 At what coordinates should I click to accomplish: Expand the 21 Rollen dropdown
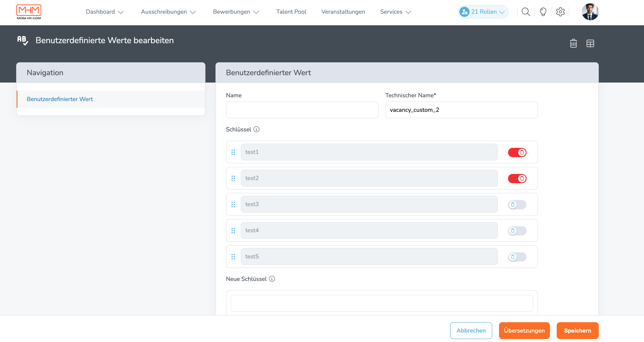[483, 12]
